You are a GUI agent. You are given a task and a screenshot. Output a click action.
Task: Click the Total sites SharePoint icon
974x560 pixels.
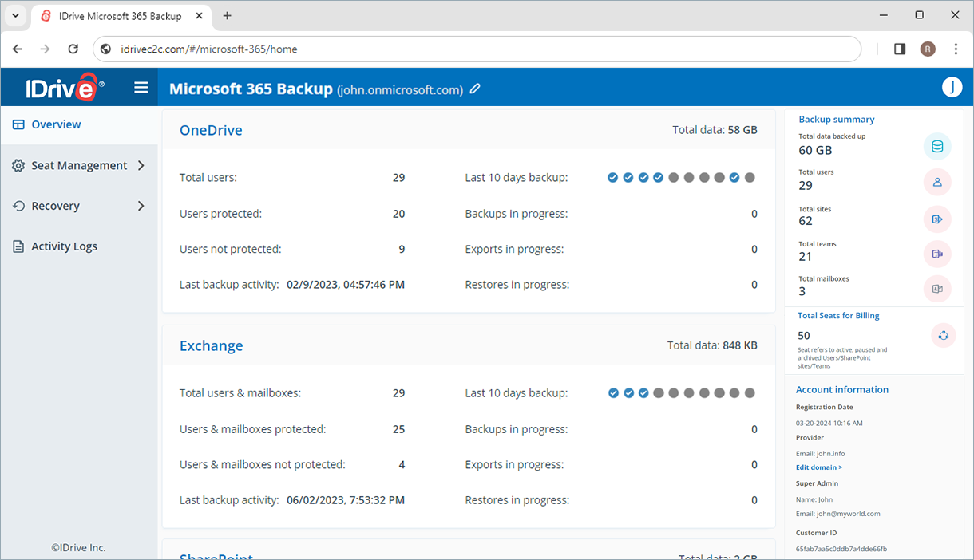[x=937, y=219]
